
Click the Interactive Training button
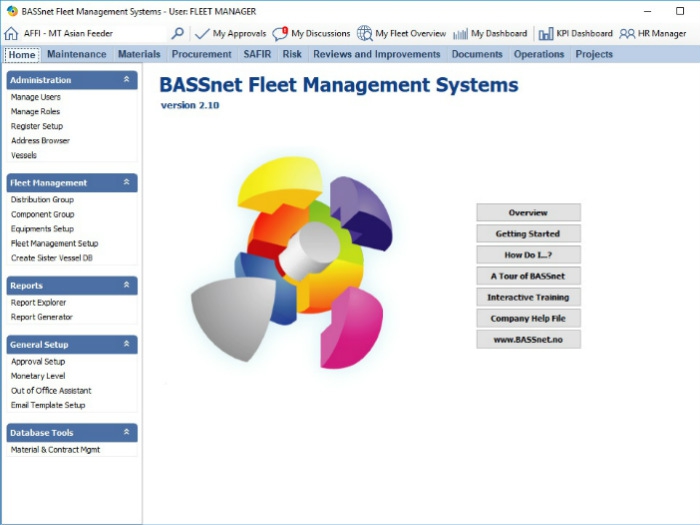coord(529,297)
